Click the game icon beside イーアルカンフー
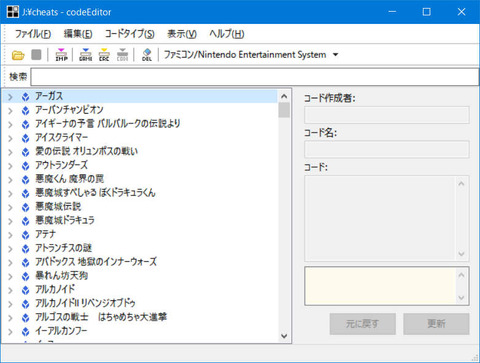 [x=25, y=331]
